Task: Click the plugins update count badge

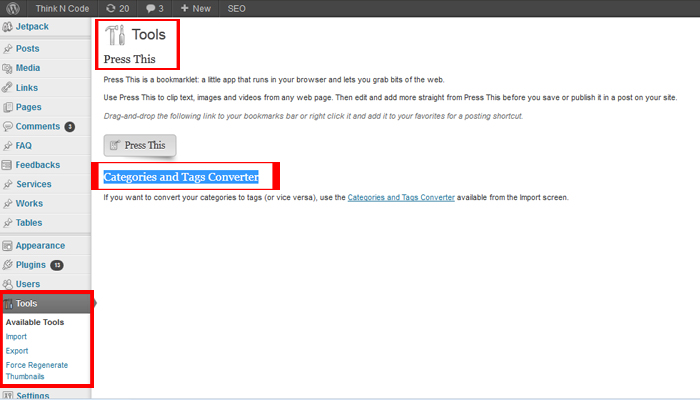Action: point(57,265)
